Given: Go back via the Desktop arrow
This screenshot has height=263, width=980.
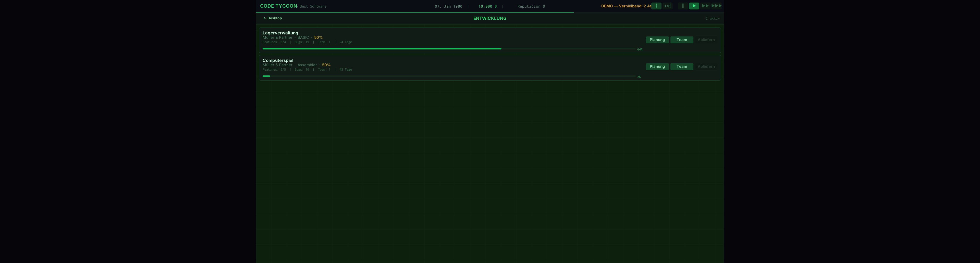Looking at the screenshot, I should coord(272,18).
